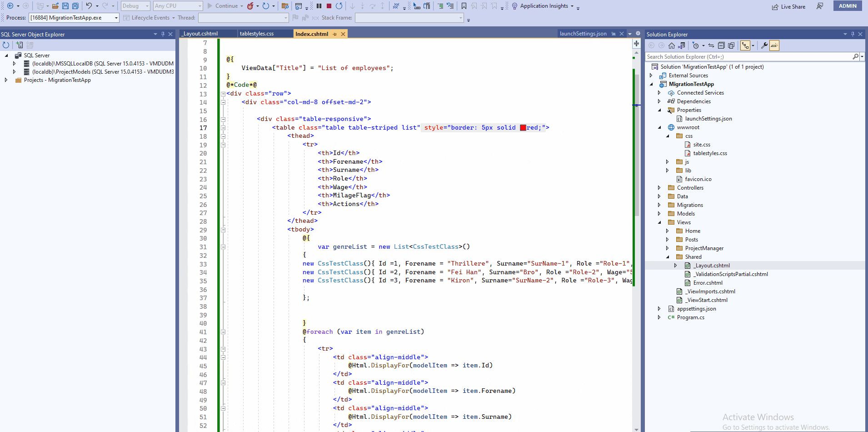Open the ADMIN account menu
This screenshot has height=432, width=868.
tap(847, 6)
